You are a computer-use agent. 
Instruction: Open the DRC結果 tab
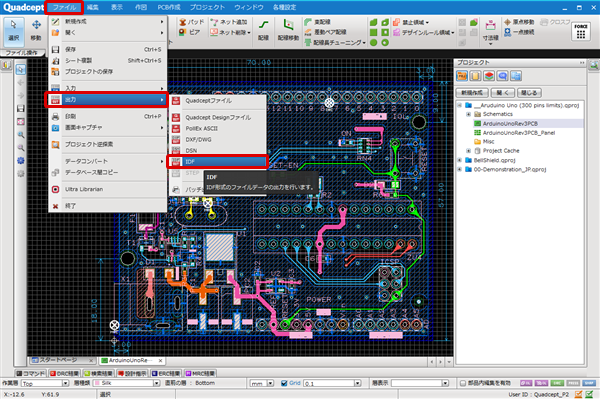pos(65,373)
